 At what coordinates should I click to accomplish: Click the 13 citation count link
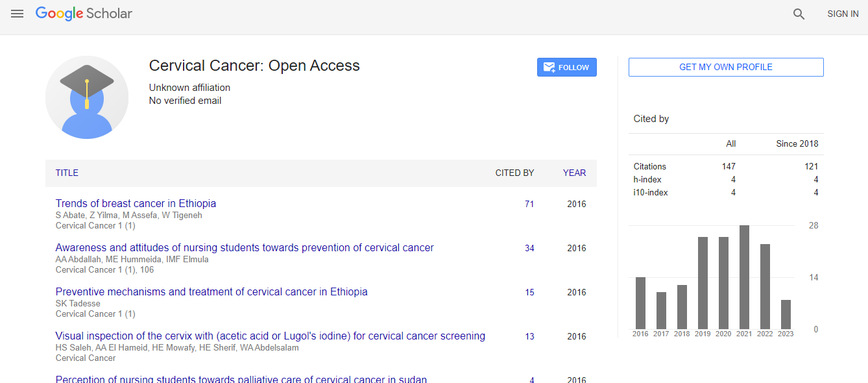tap(529, 336)
